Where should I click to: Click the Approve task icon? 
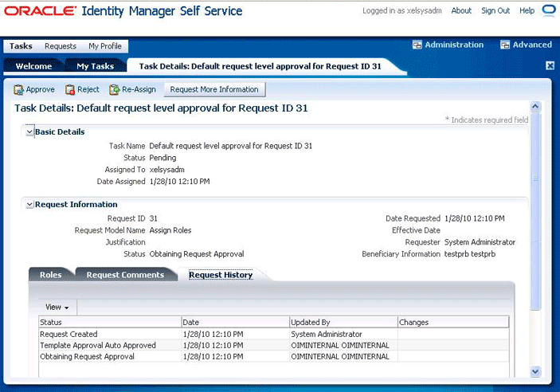pos(18,90)
